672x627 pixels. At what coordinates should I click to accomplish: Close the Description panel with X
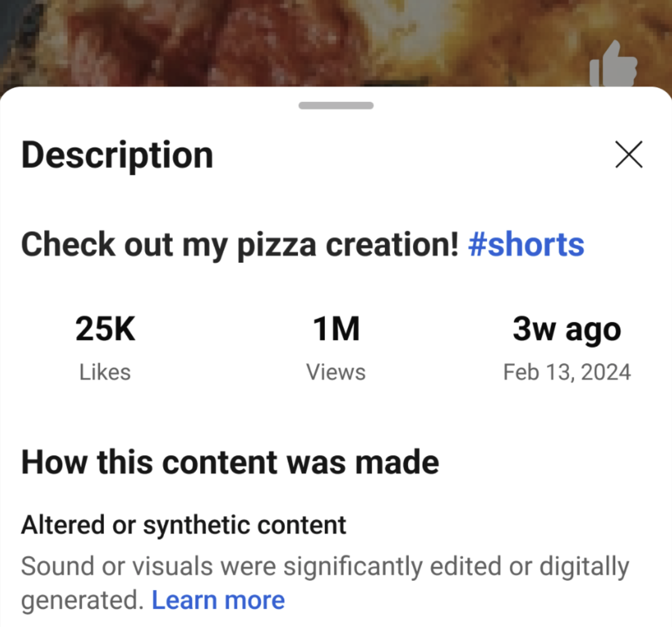click(x=628, y=155)
